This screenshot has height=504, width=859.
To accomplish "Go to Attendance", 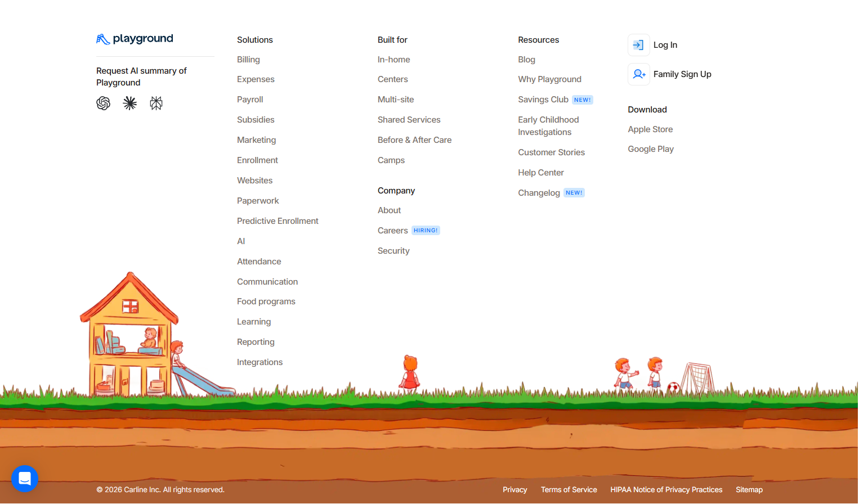I will pos(259,262).
